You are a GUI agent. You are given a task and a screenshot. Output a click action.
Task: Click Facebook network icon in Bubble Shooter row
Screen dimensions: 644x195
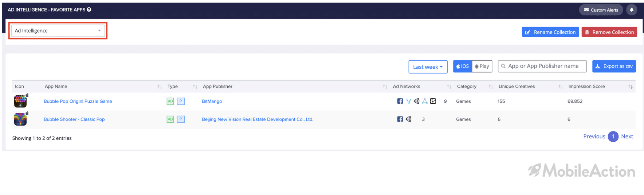click(x=400, y=119)
